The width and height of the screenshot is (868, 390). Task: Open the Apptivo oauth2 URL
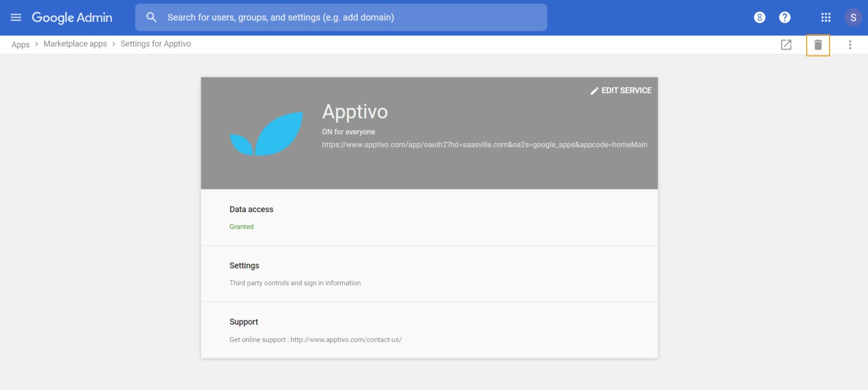(485, 145)
